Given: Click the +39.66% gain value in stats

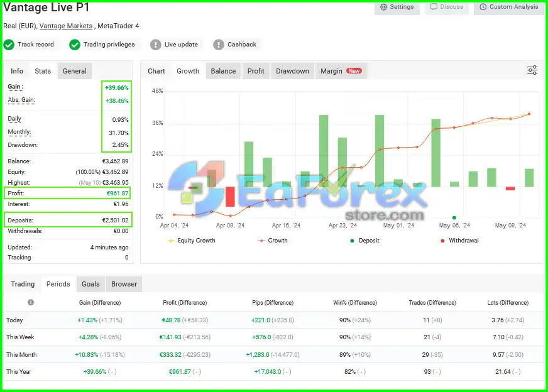Looking at the screenshot, I should click(x=117, y=88).
